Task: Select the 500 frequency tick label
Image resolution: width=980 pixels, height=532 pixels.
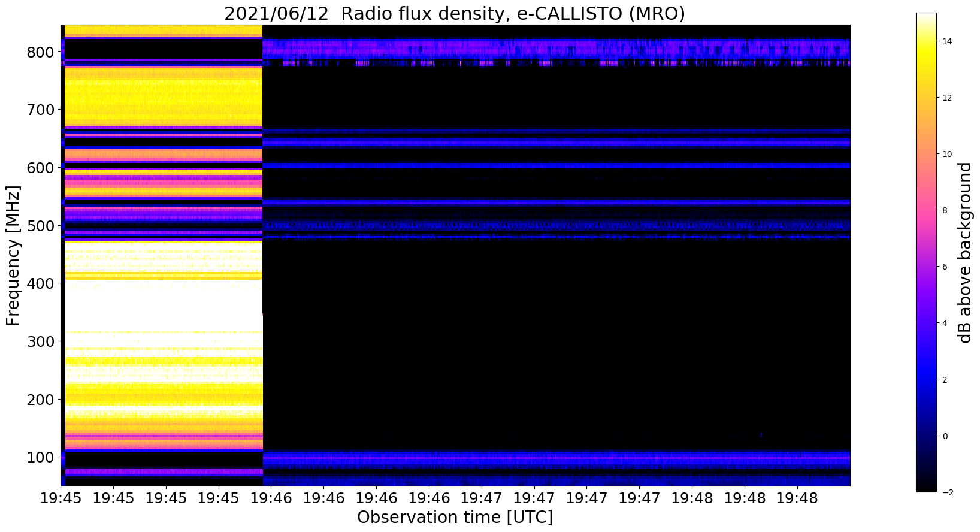Action: tap(41, 226)
